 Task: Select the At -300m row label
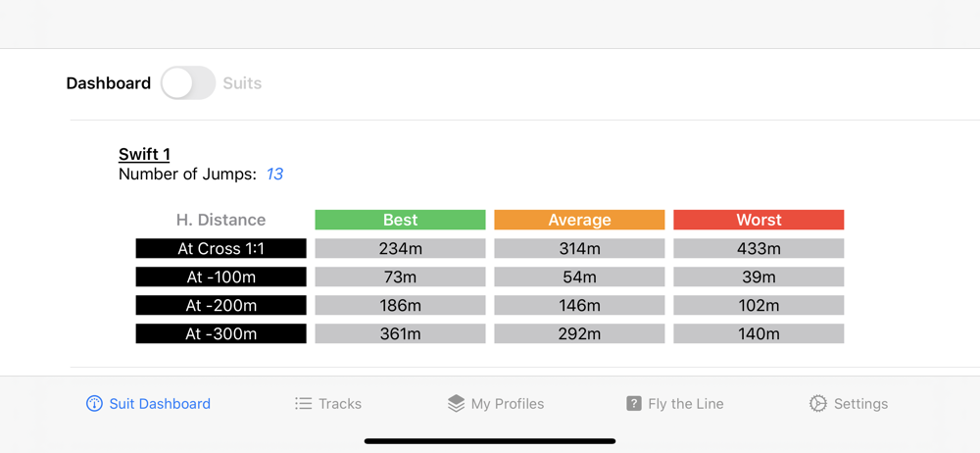click(221, 333)
